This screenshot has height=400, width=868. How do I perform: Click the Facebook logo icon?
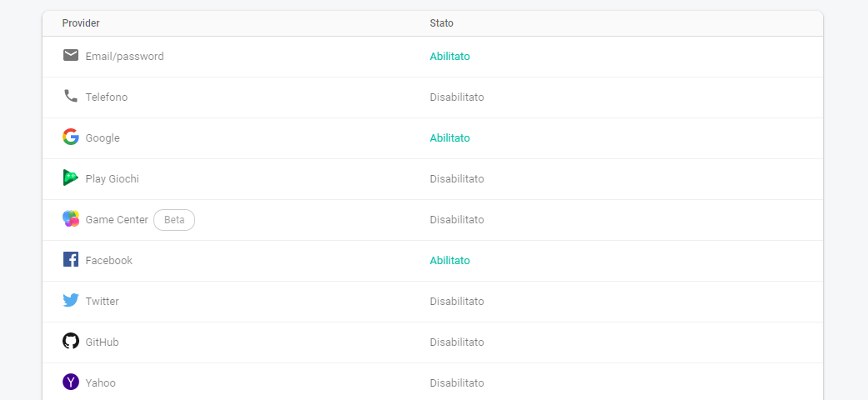[71, 259]
